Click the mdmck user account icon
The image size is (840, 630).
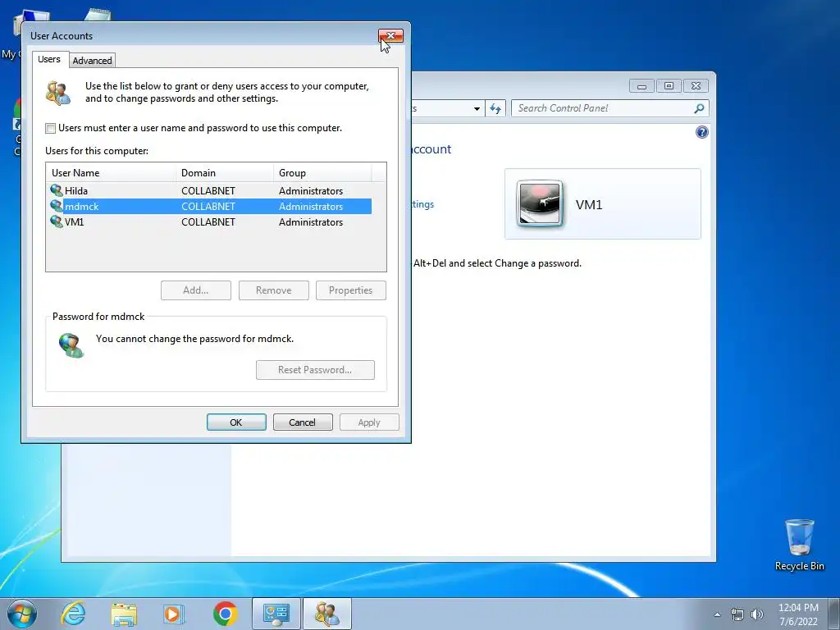click(x=57, y=206)
